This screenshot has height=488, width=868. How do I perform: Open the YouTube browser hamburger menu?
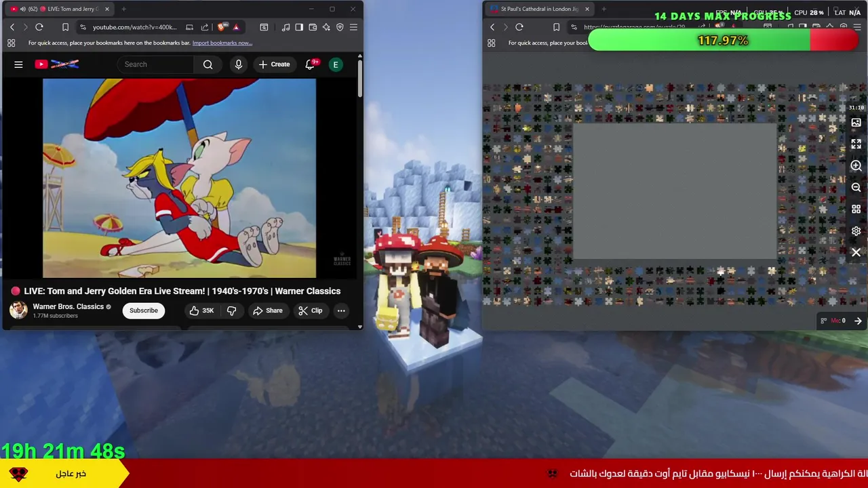click(353, 27)
